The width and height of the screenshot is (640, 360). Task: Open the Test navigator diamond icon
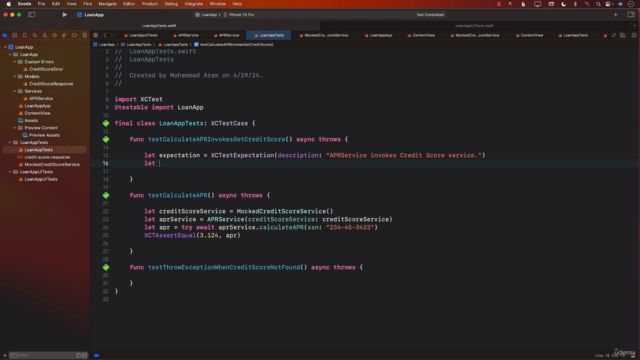(x=54, y=36)
